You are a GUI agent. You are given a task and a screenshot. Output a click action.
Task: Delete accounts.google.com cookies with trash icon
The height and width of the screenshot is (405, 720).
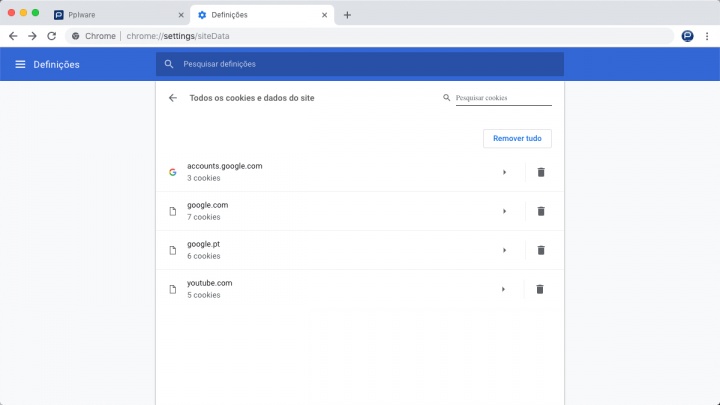541,172
